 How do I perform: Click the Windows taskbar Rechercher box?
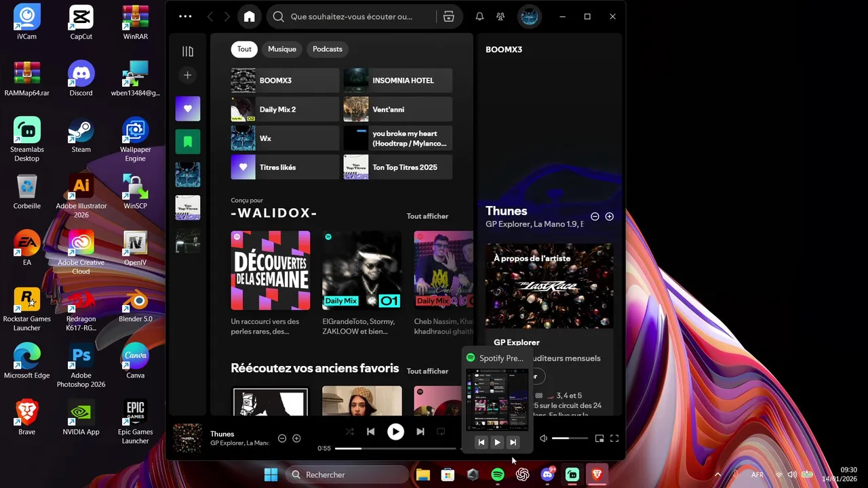pyautogui.click(x=348, y=474)
